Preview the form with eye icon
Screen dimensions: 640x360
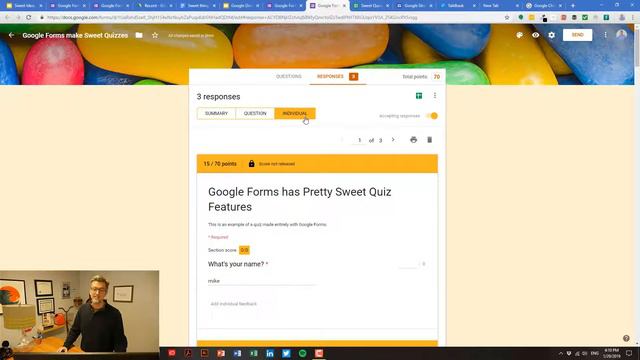click(536, 35)
